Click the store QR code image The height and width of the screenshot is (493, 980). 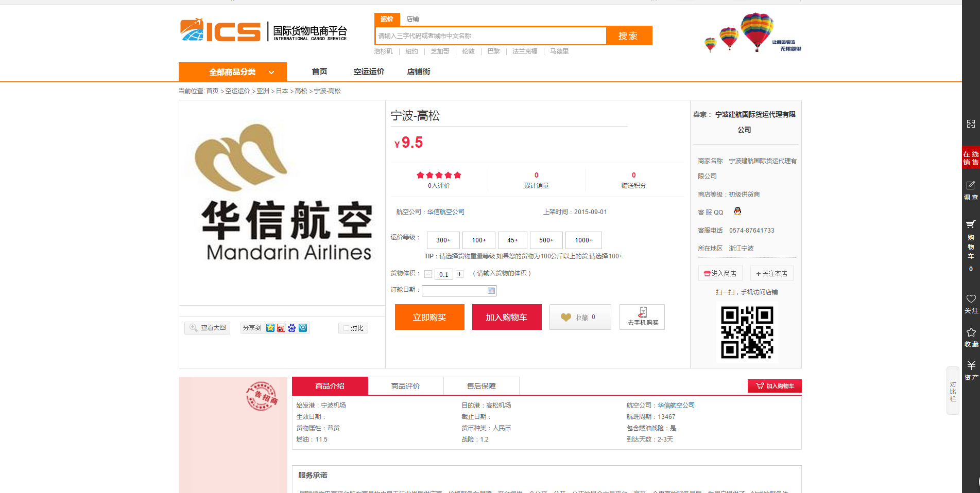(x=747, y=332)
